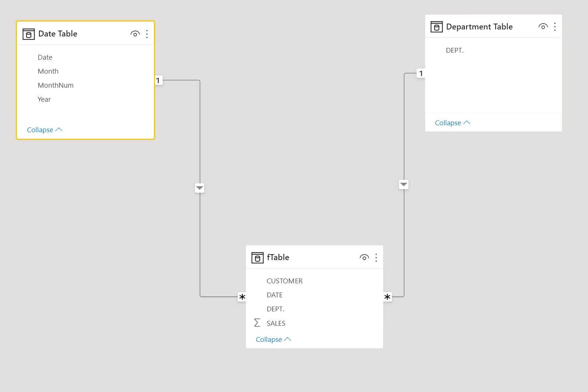Collapse the Department Table card

(453, 123)
